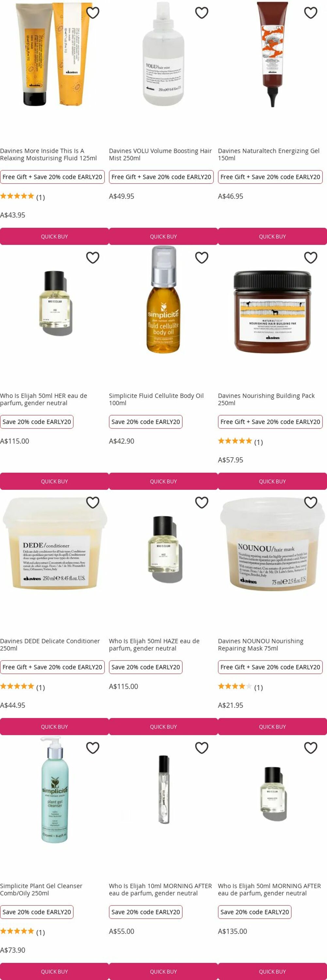Viewport: 327px width, 980px height.
Task: Open the Davines Naturaltech Energizing Gel product title
Action: point(269,155)
